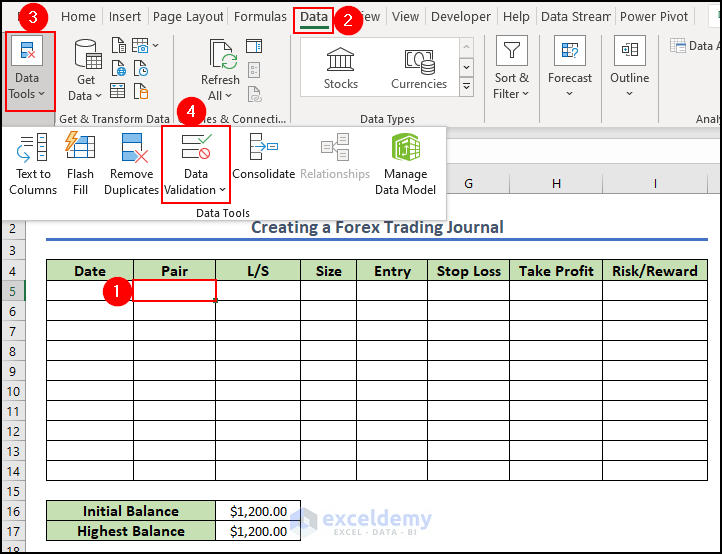The height and width of the screenshot is (554, 722).
Task: Launch the Consolidate tool
Action: pyautogui.click(x=263, y=157)
